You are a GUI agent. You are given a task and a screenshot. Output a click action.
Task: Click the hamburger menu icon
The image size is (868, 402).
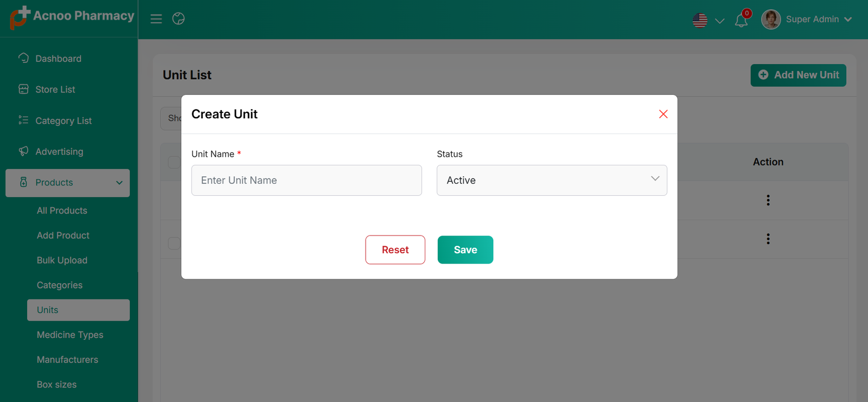click(156, 19)
